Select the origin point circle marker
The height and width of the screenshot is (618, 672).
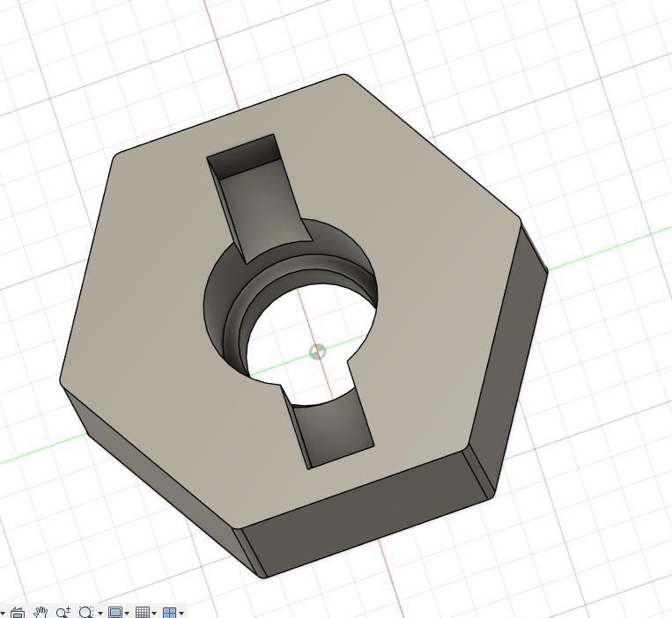pos(318,351)
